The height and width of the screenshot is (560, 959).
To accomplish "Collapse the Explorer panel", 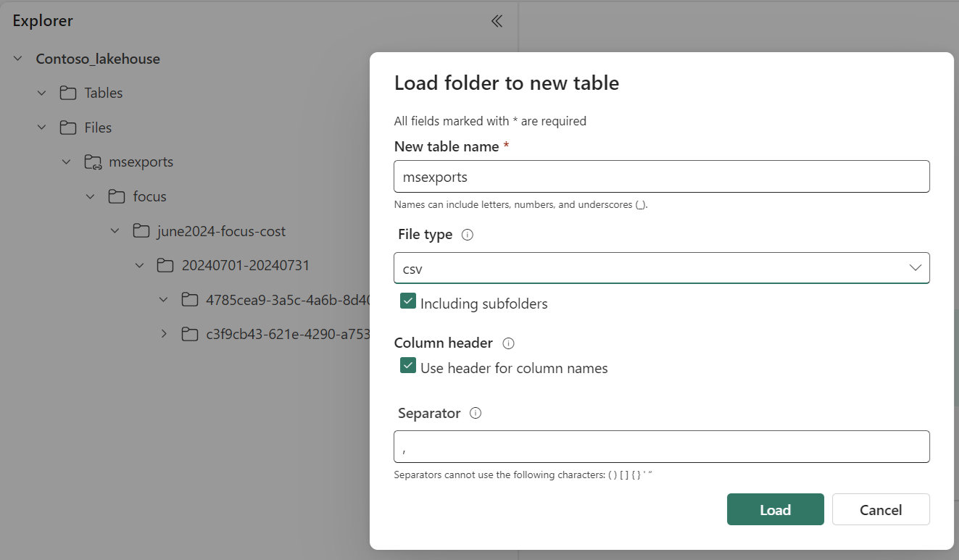I will [497, 21].
